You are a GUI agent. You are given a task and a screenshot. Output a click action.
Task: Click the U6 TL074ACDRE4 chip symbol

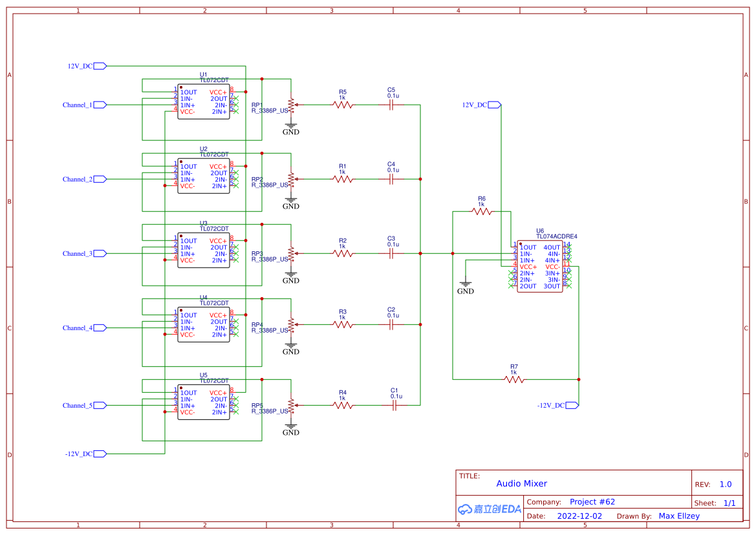(539, 266)
